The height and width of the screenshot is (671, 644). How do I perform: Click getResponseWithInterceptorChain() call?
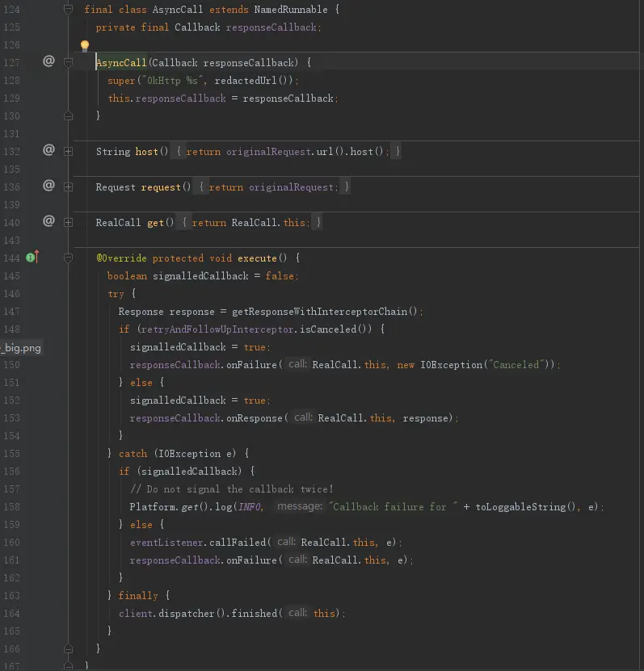pyautogui.click(x=324, y=312)
